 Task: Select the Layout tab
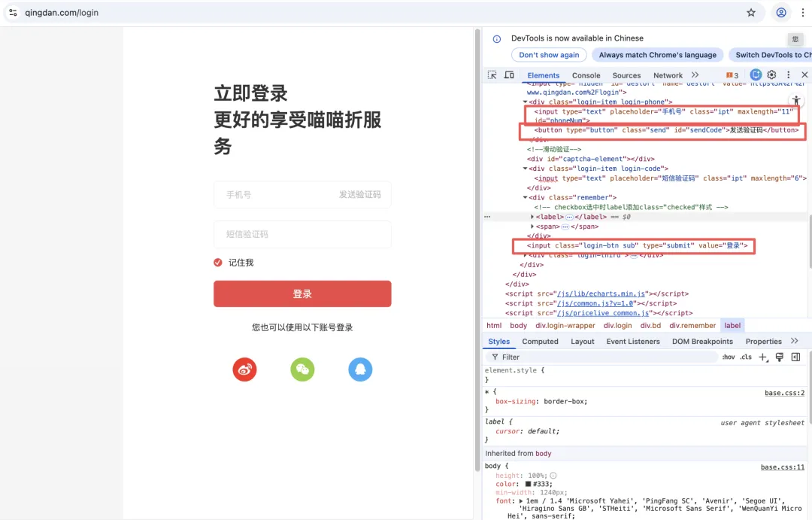(x=582, y=342)
